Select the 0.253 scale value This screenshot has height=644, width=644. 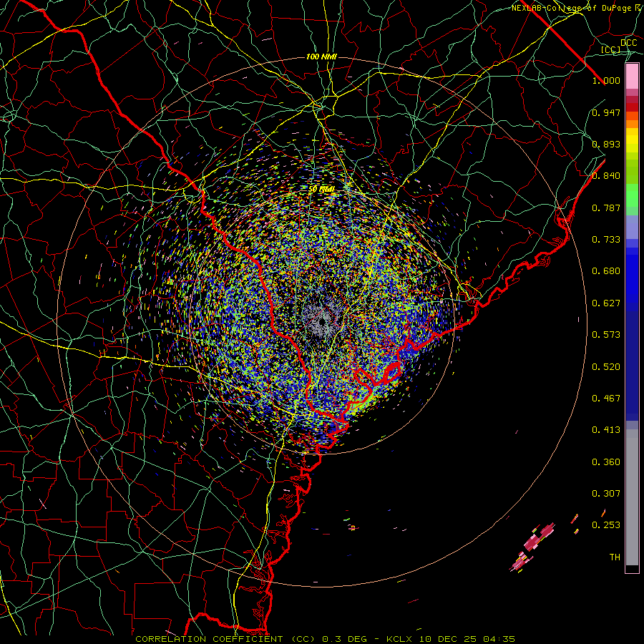[606, 525]
